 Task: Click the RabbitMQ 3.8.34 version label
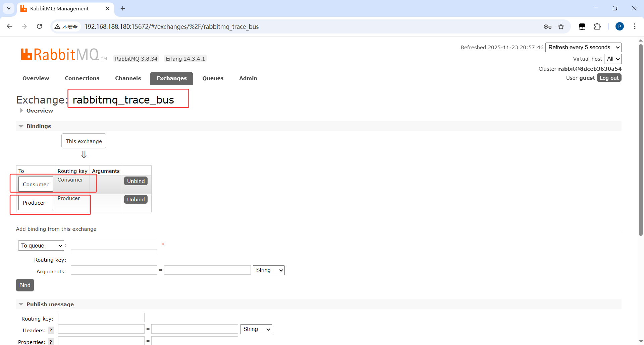click(x=136, y=59)
